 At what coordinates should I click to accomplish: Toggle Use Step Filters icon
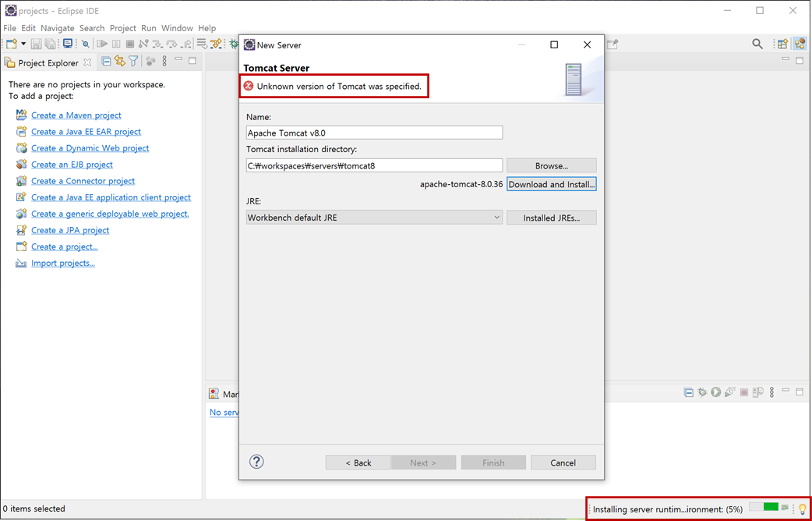(x=217, y=44)
